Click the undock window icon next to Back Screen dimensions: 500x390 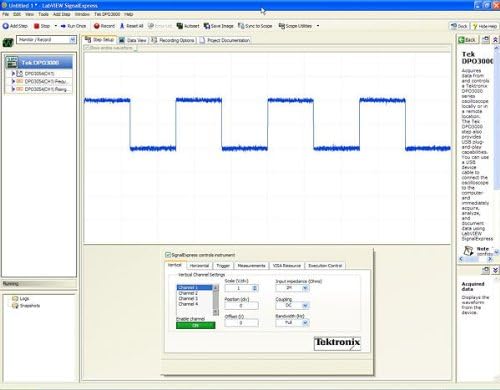click(486, 40)
